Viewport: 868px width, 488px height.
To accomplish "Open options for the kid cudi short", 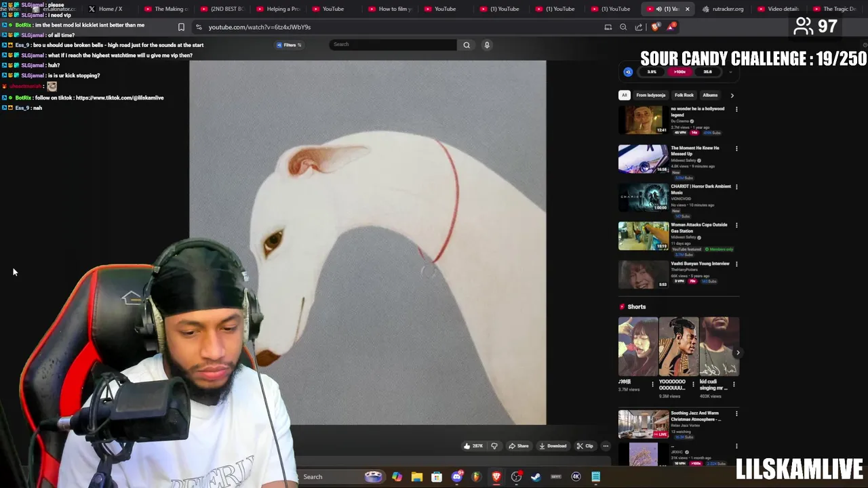I will [734, 384].
